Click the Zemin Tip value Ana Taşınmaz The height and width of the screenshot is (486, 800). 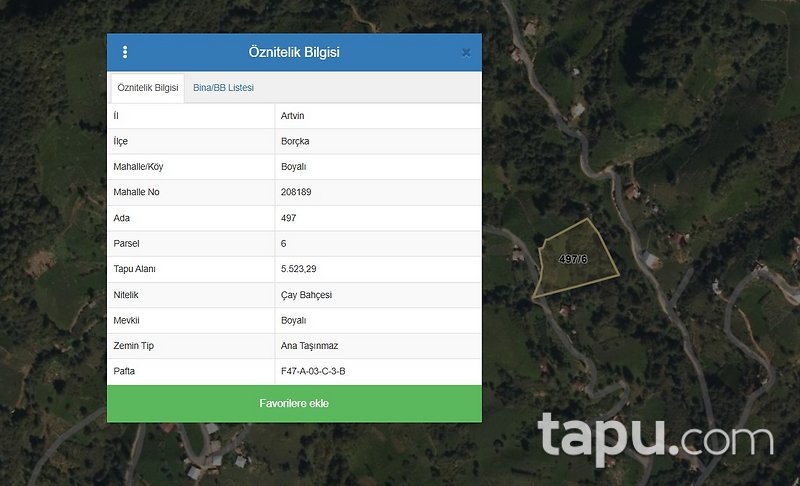[309, 346]
